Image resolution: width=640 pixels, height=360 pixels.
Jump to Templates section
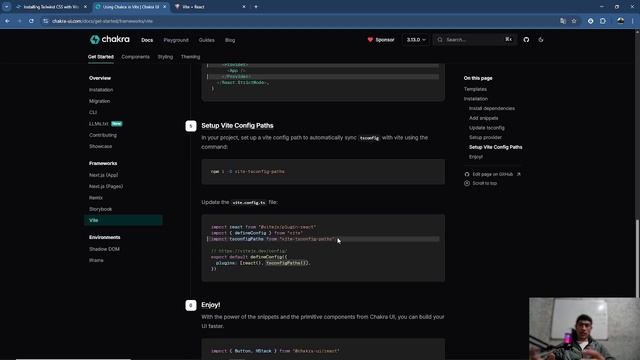[x=475, y=89]
